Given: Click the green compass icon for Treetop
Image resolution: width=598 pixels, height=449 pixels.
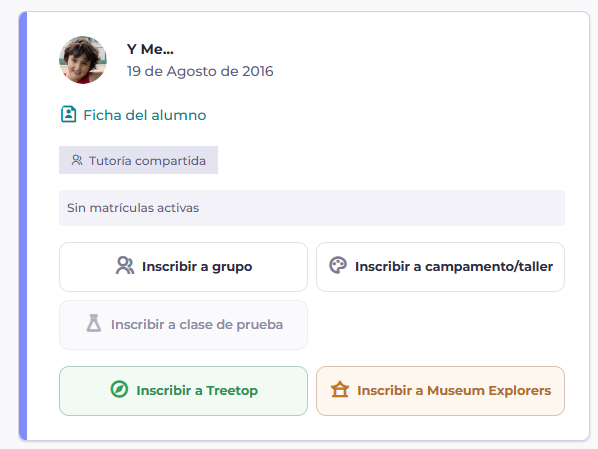Looking at the screenshot, I should [119, 389].
